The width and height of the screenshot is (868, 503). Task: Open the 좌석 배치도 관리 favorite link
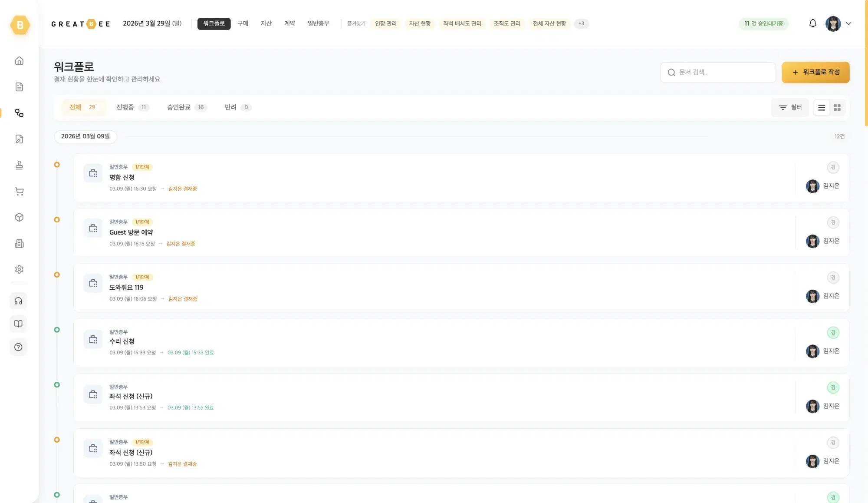462,23
